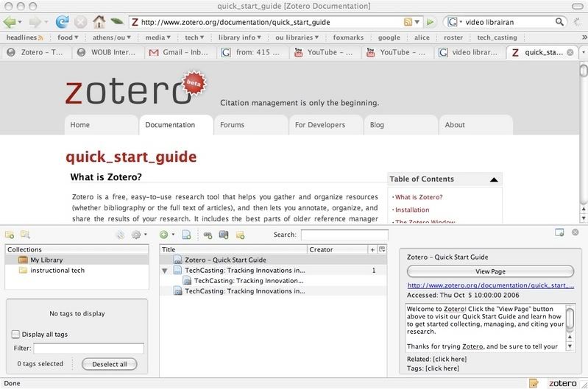Click the note icon in the status bar
588x389 pixels.
point(534,383)
